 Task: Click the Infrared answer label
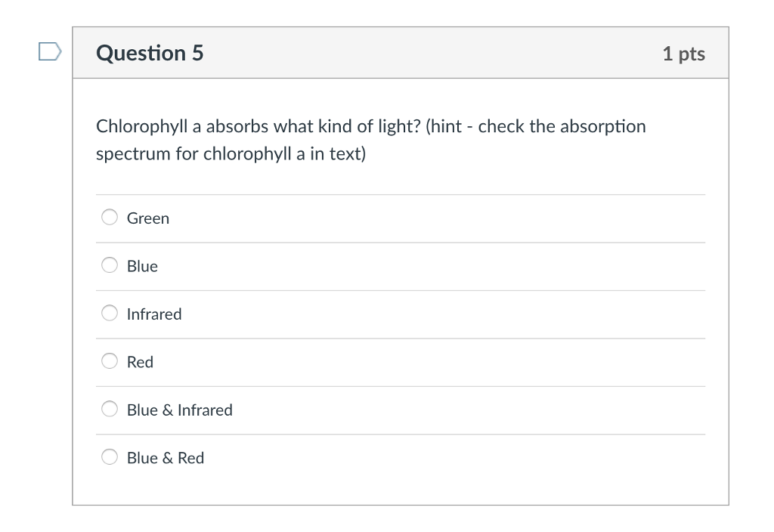pyautogui.click(x=153, y=314)
